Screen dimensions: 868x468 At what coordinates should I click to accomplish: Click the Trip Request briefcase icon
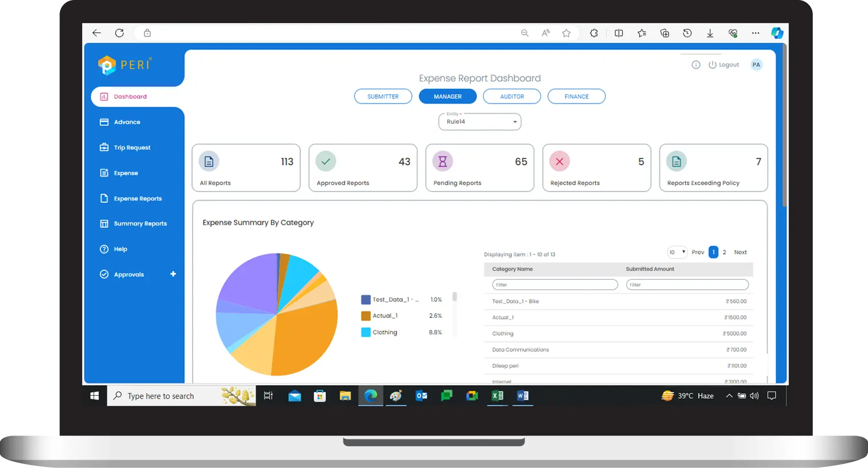pos(104,147)
